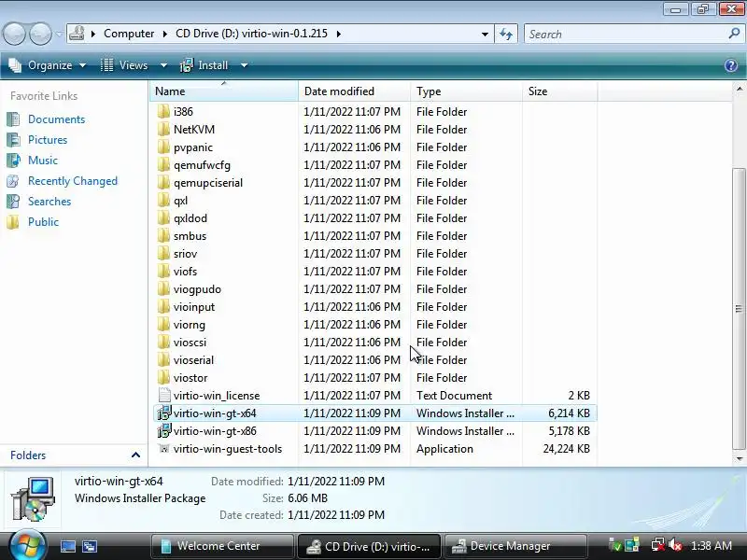Open the Recently Changed favorite link
This screenshot has width=747, height=560.
[x=73, y=181]
